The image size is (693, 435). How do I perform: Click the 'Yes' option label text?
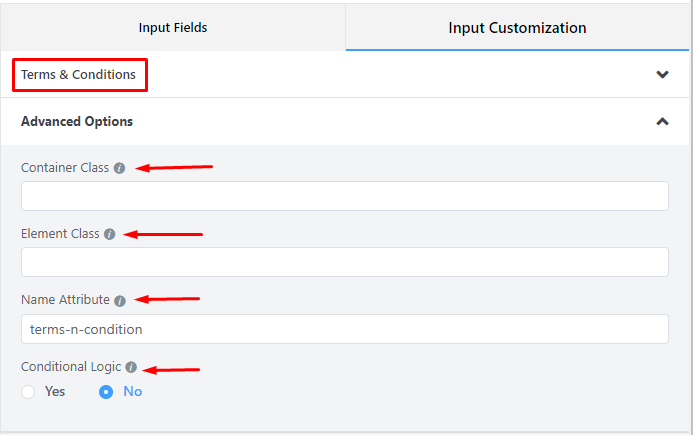click(x=55, y=392)
